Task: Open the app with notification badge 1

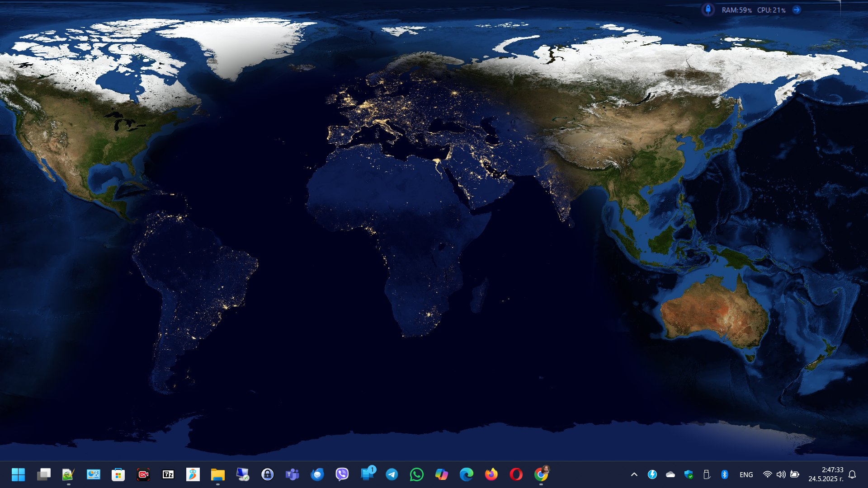Action: [x=368, y=474]
